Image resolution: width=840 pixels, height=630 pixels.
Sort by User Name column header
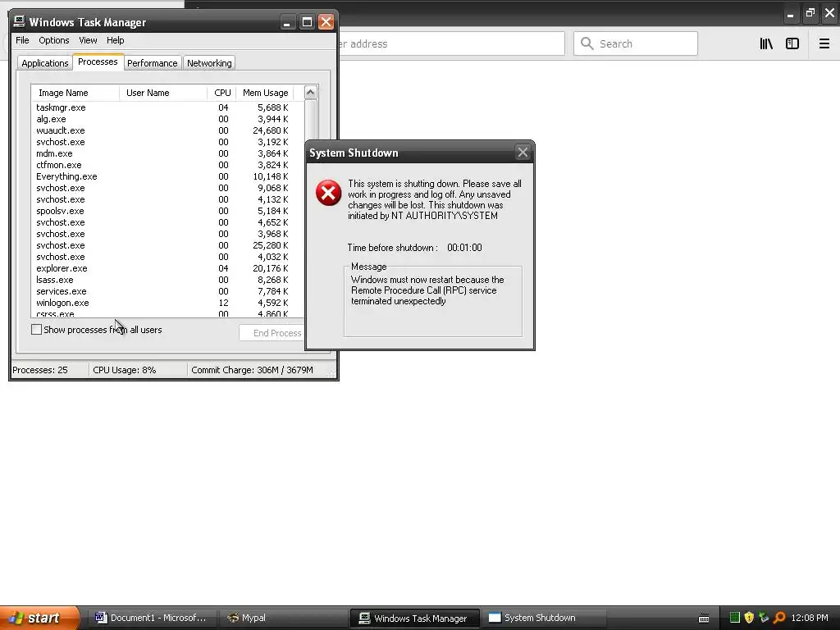[x=163, y=93]
